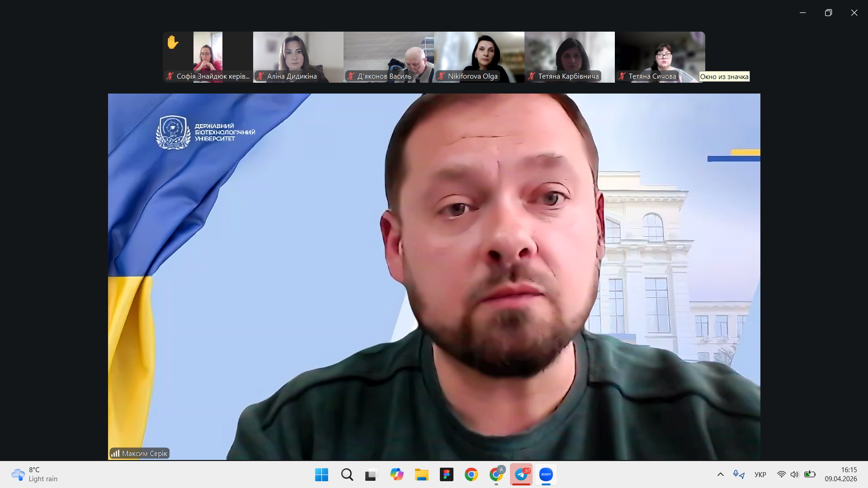Open Telegram with 97 unread badge
868x488 pixels.
tap(521, 474)
